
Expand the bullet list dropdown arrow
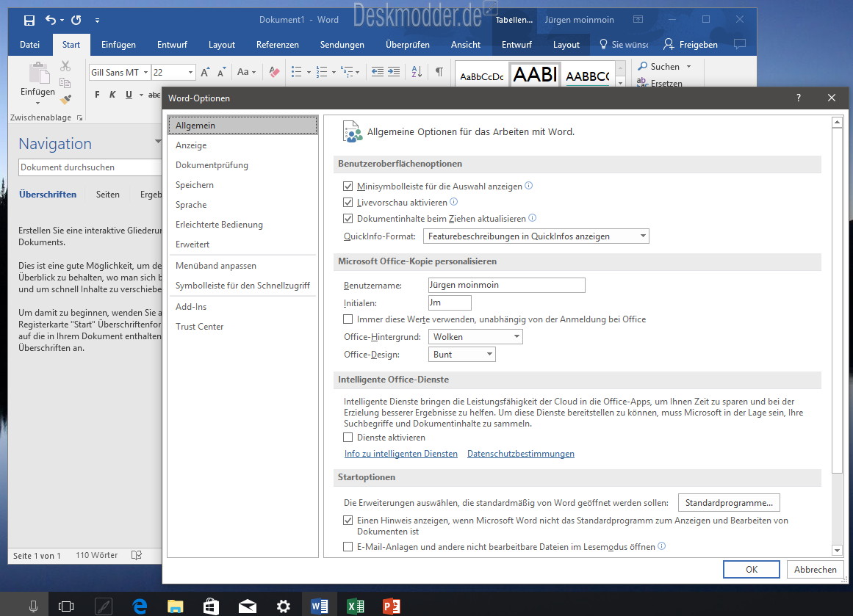point(309,72)
